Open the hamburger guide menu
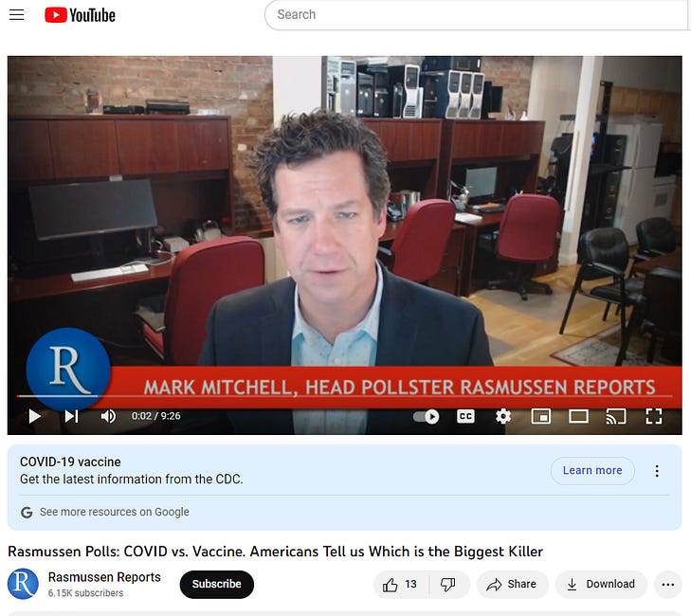The width and height of the screenshot is (691, 616). coord(17,15)
